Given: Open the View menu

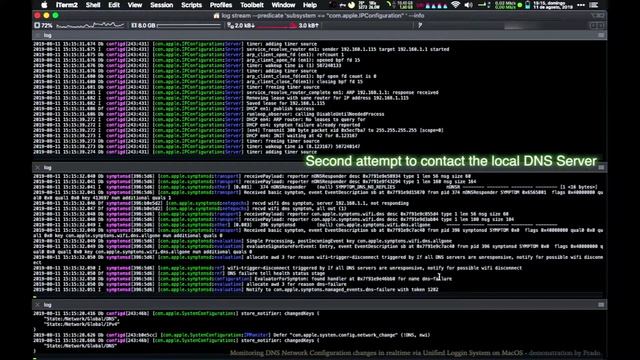Looking at the screenshot, I should tap(135, 5).
